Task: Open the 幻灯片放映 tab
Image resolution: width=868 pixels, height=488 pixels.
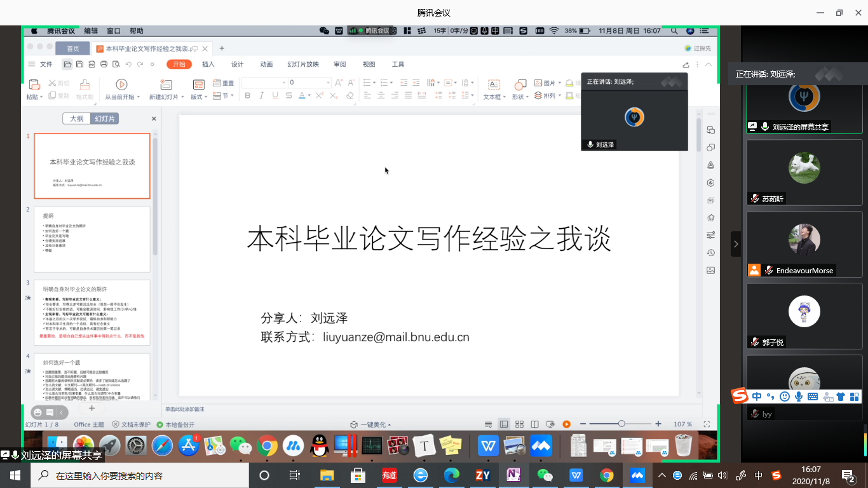Action: tap(303, 64)
